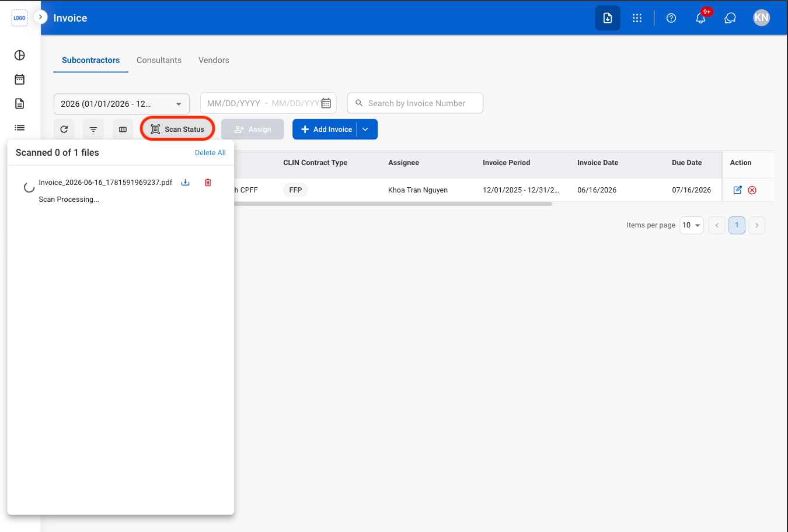
Task: Open notifications bell icon
Action: (700, 18)
